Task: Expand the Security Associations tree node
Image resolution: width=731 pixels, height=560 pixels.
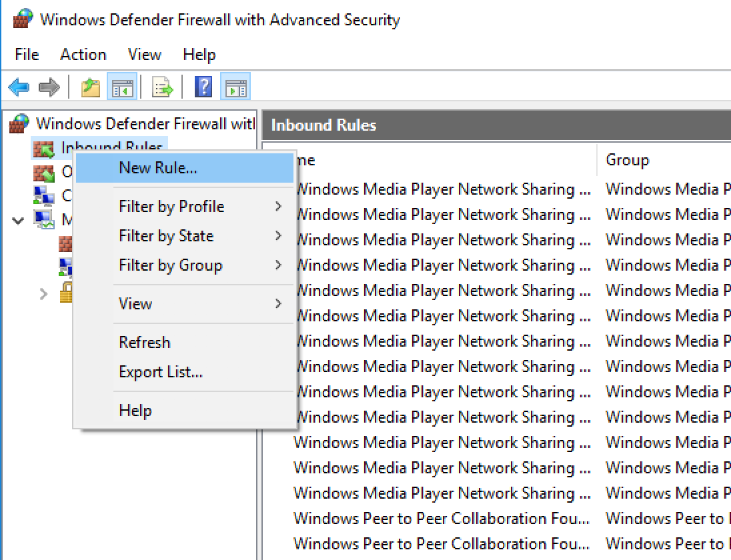Action: click(x=43, y=294)
